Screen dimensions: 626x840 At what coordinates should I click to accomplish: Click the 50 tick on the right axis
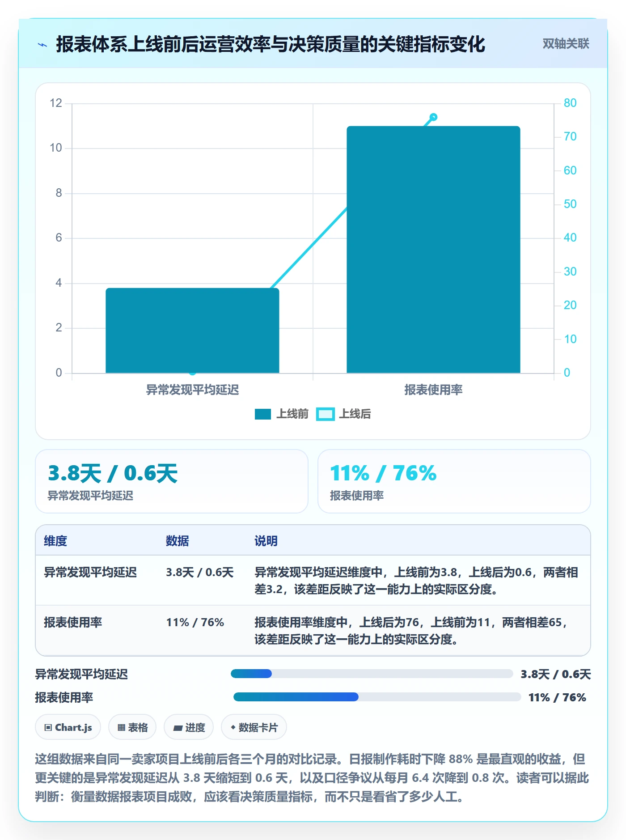point(570,204)
